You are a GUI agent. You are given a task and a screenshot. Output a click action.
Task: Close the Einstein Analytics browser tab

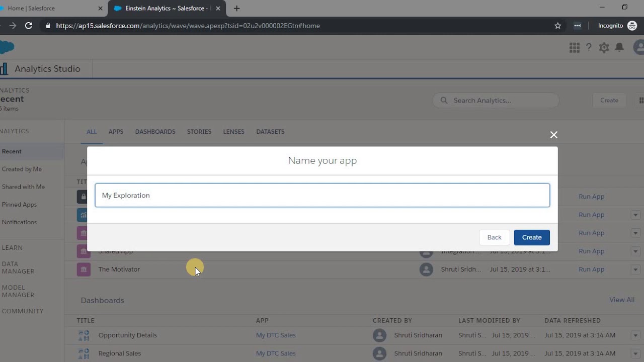(x=218, y=9)
